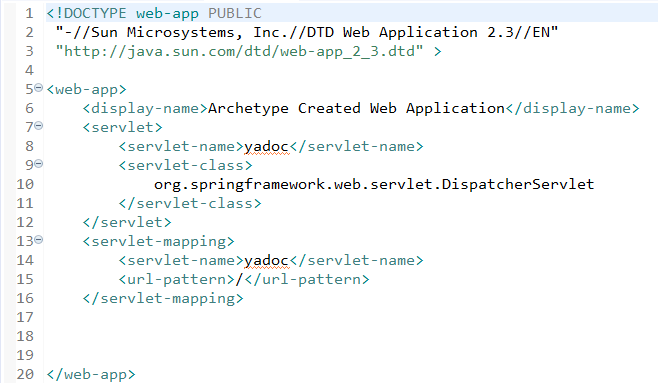
Task: Click the slash value inside url-pattern
Action: click(x=240, y=279)
